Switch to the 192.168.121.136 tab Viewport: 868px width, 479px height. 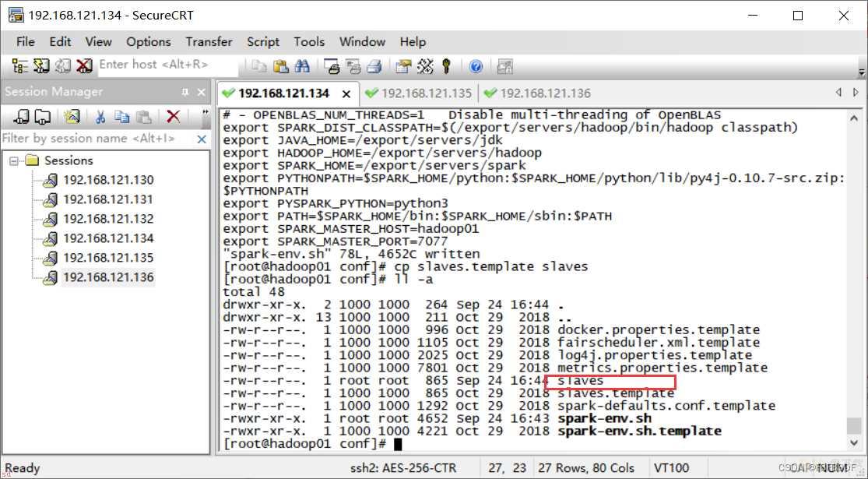[x=537, y=93]
